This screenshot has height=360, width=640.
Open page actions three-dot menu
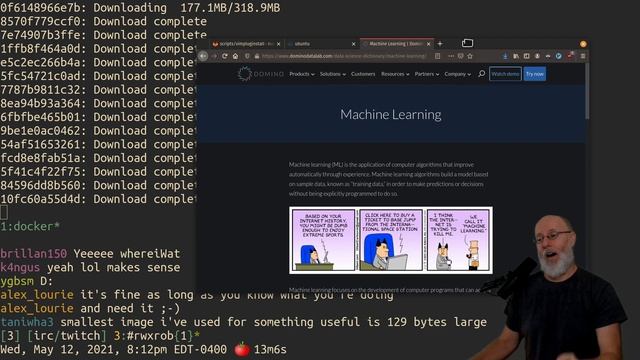coord(451,56)
